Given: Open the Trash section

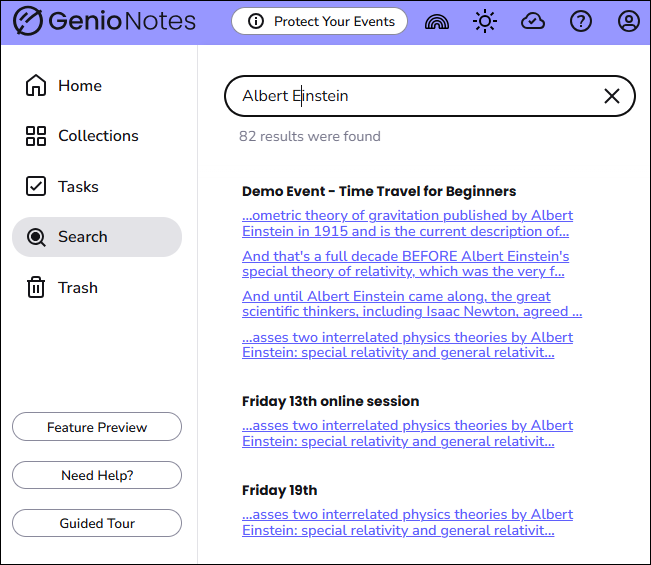Looking at the screenshot, I should click(77, 288).
